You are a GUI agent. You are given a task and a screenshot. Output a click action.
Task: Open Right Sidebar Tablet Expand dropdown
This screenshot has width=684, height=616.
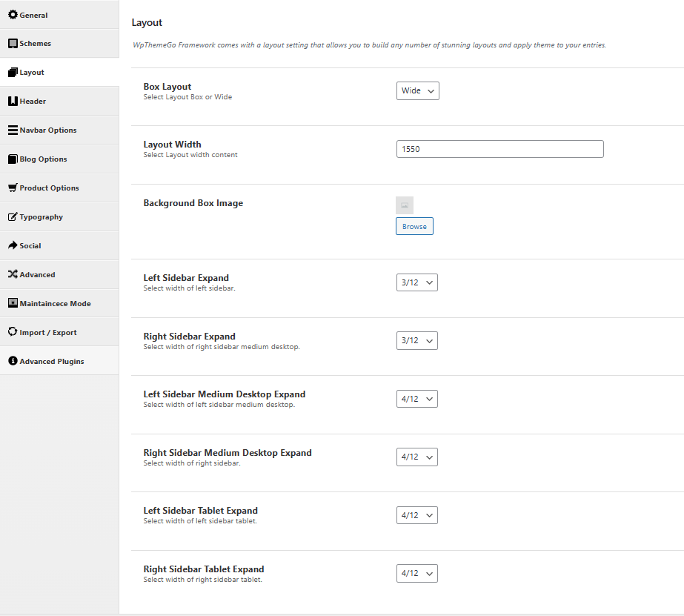coord(416,573)
